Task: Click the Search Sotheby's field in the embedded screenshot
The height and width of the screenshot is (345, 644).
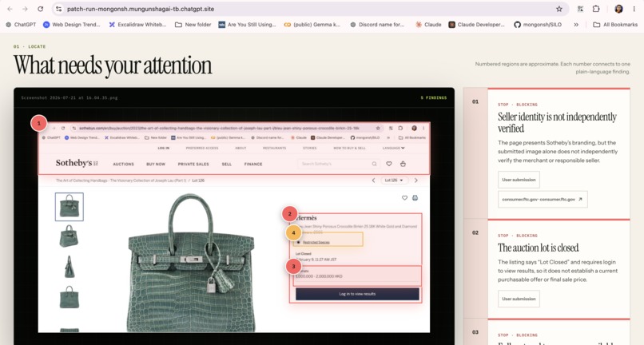Action: click(x=339, y=164)
